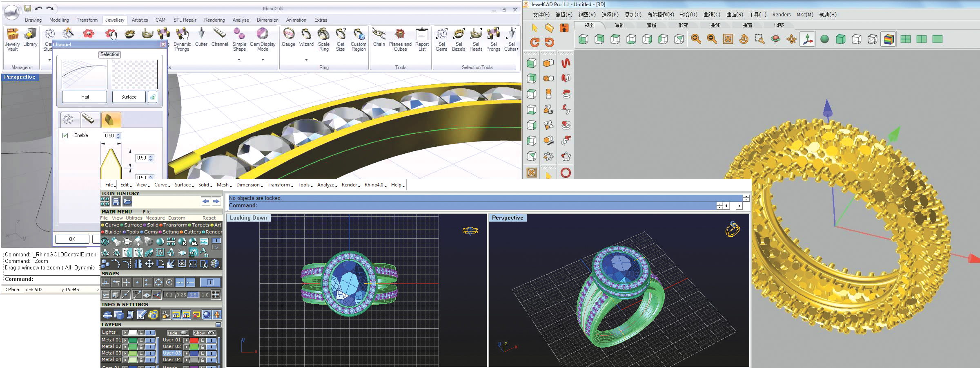Launch the ring Wizard tool
The image size is (980, 368).
tap(306, 38)
